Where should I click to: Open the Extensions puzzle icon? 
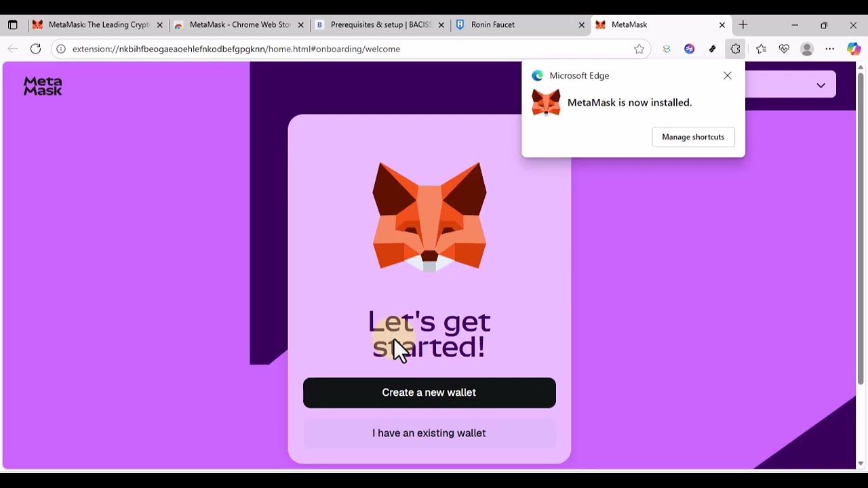point(735,49)
